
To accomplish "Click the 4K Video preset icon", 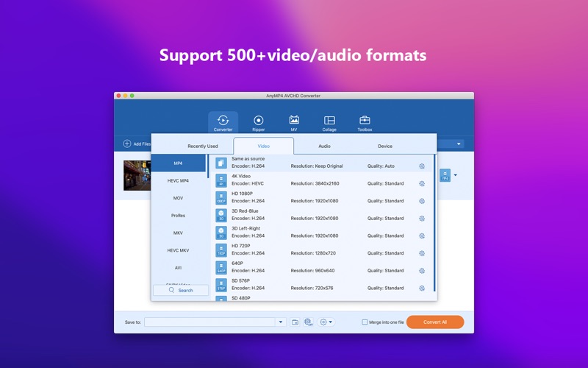I will [221, 180].
